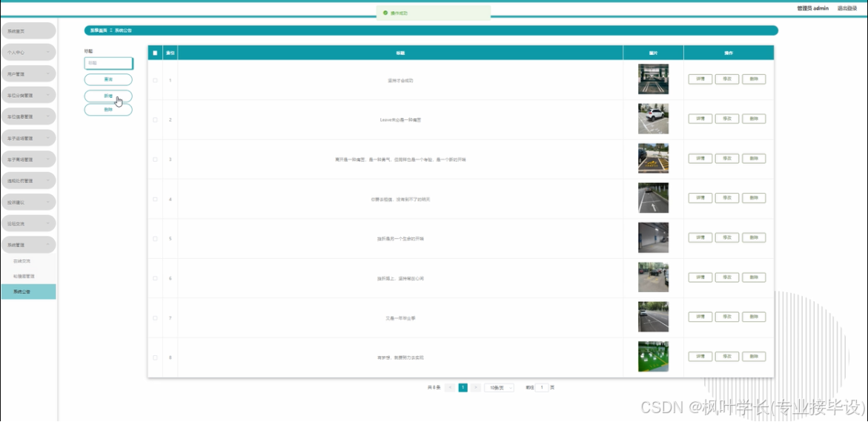Go to previous page with left arrow
The width and height of the screenshot is (868, 422).
coord(450,388)
